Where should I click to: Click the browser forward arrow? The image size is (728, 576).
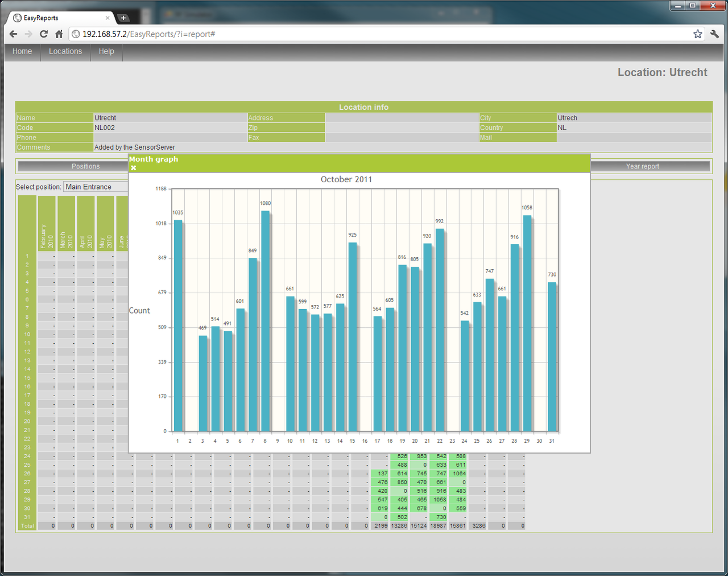[x=28, y=34]
